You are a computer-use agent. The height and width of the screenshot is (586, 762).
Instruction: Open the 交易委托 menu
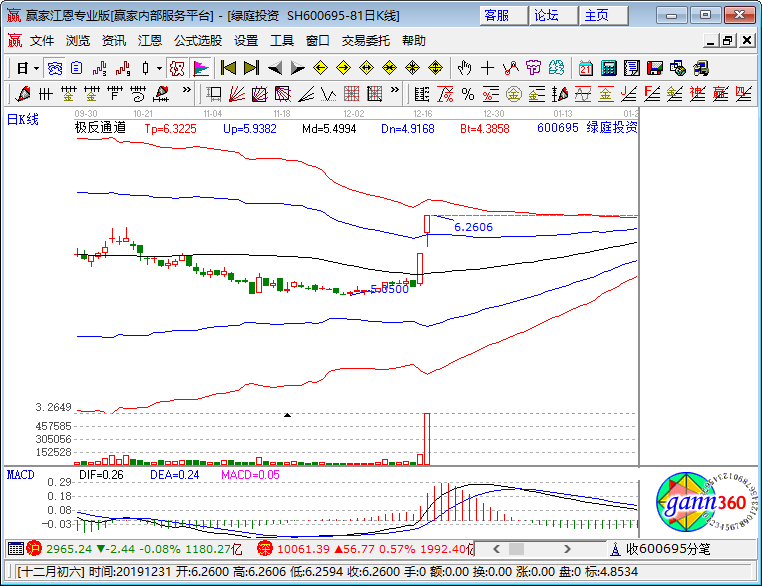tap(367, 41)
